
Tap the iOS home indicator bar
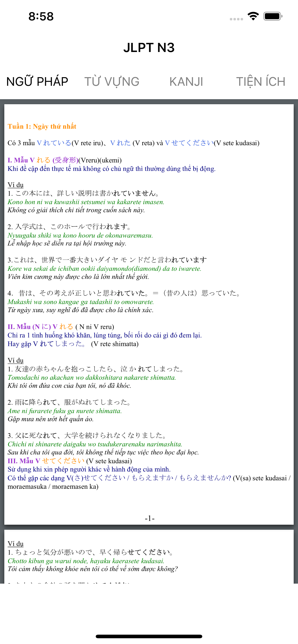149,637
